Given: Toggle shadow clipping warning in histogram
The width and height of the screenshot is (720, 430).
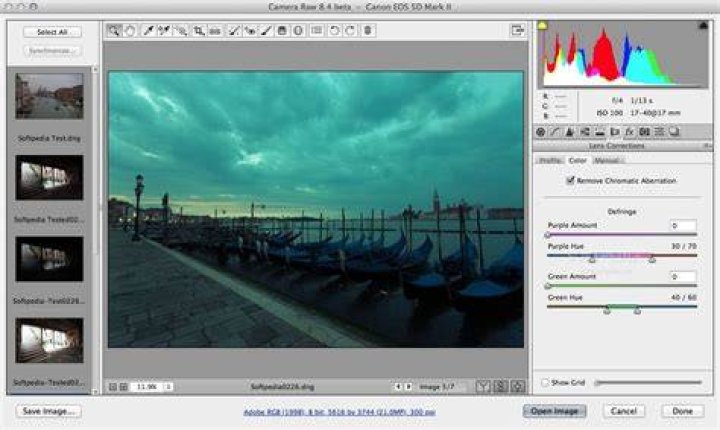Looking at the screenshot, I should coord(542,25).
